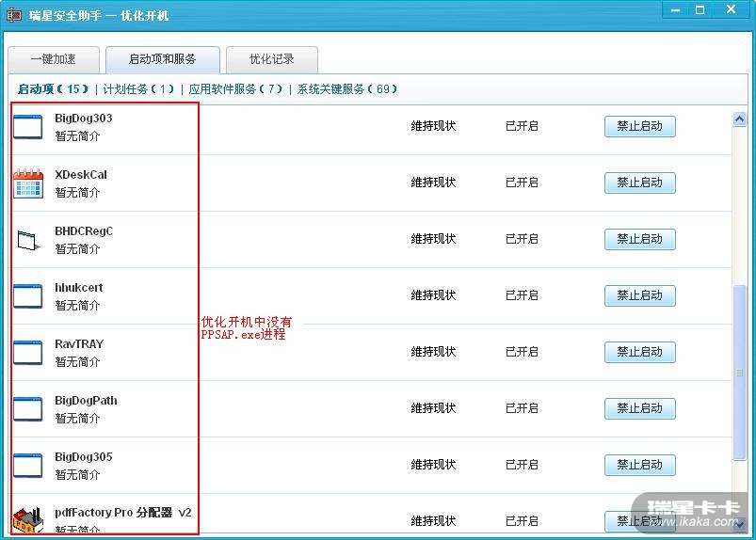Select the 系统关键服务 (69) sub-tab
756x540 pixels.
click(x=347, y=89)
